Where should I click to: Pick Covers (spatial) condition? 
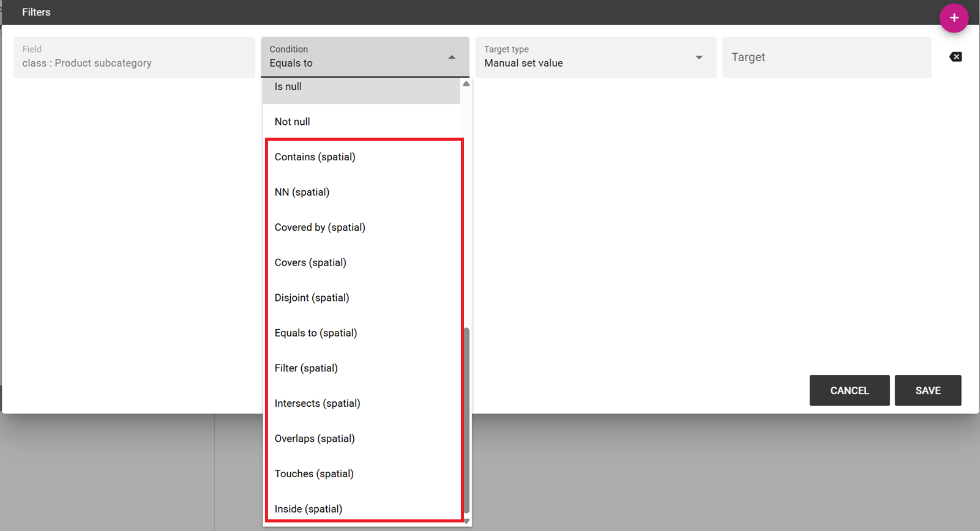361,262
